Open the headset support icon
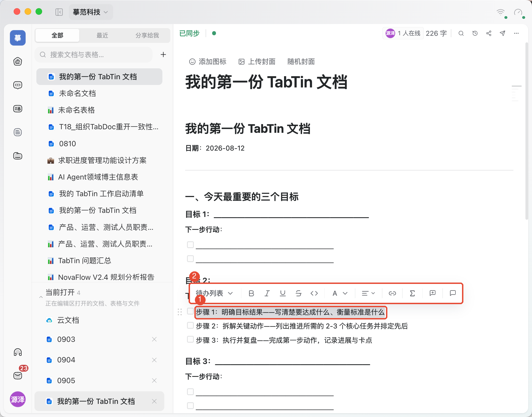The width and height of the screenshot is (532, 417). pyautogui.click(x=18, y=352)
